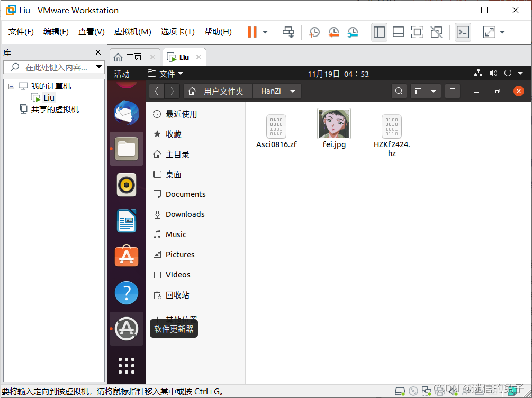Open 回收站 trash in the sidebar
Image resolution: width=532 pixels, height=398 pixels.
click(195, 295)
